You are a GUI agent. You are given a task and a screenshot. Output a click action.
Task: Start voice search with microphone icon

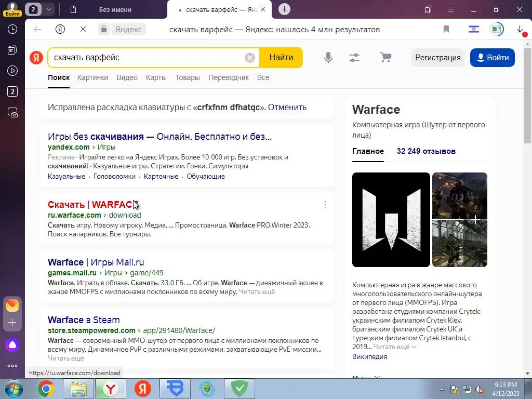(x=328, y=58)
